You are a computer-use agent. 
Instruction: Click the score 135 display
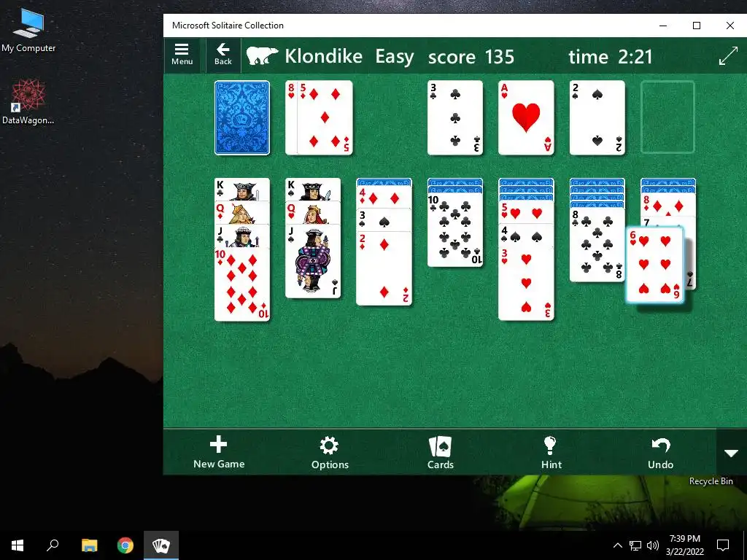coord(471,57)
